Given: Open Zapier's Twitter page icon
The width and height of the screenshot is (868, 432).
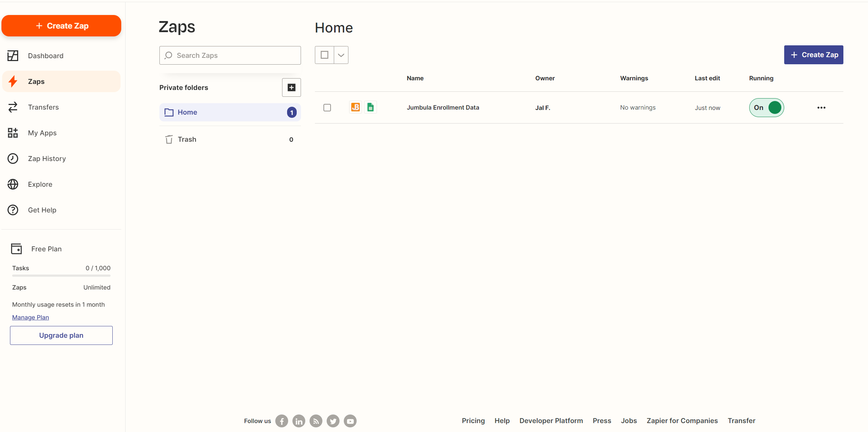Looking at the screenshot, I should pyautogui.click(x=333, y=421).
